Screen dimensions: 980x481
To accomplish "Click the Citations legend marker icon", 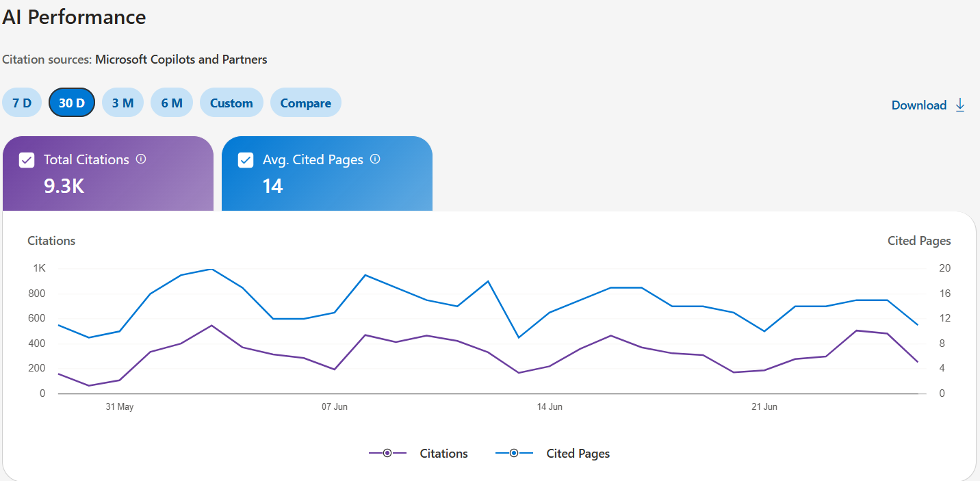I will point(387,453).
